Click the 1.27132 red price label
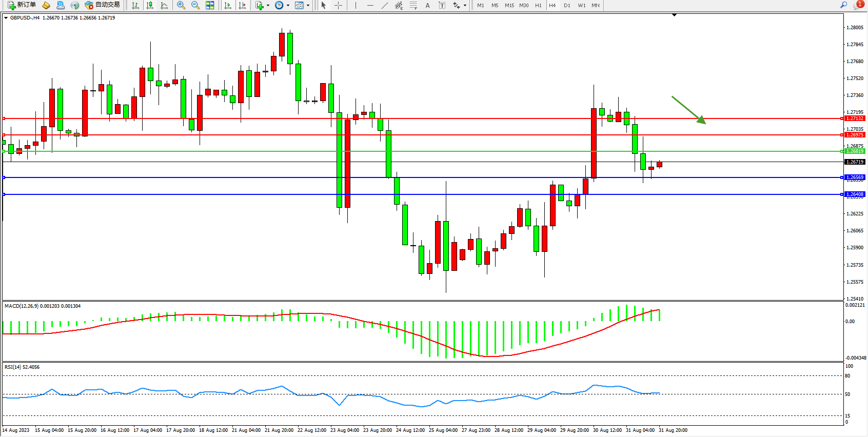 [x=855, y=118]
